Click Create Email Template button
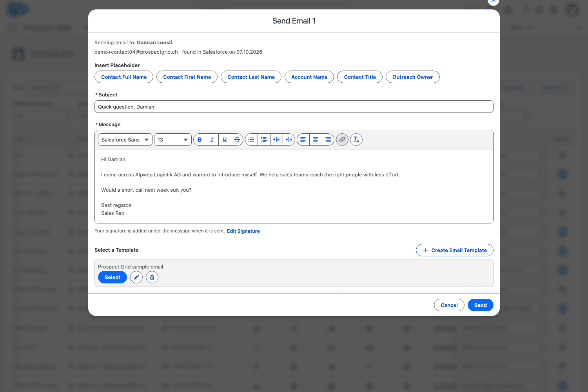The height and width of the screenshot is (392, 588). pyautogui.click(x=455, y=250)
